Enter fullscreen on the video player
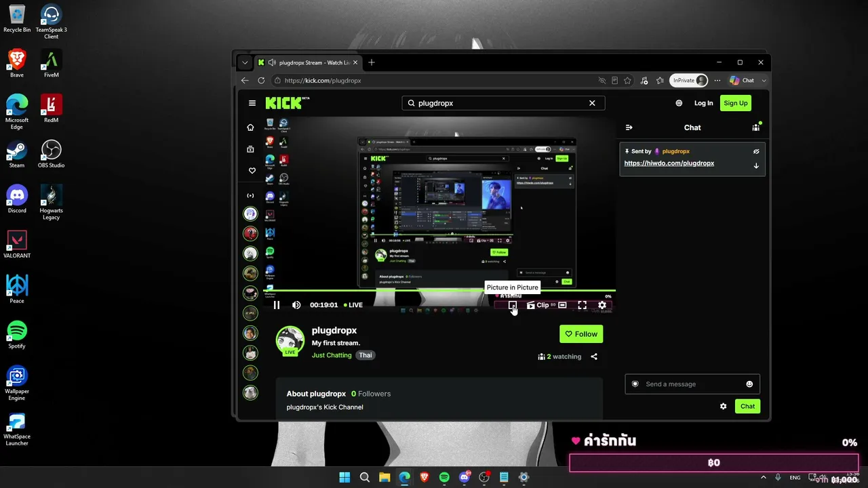This screenshot has width=868, height=488. 582,305
